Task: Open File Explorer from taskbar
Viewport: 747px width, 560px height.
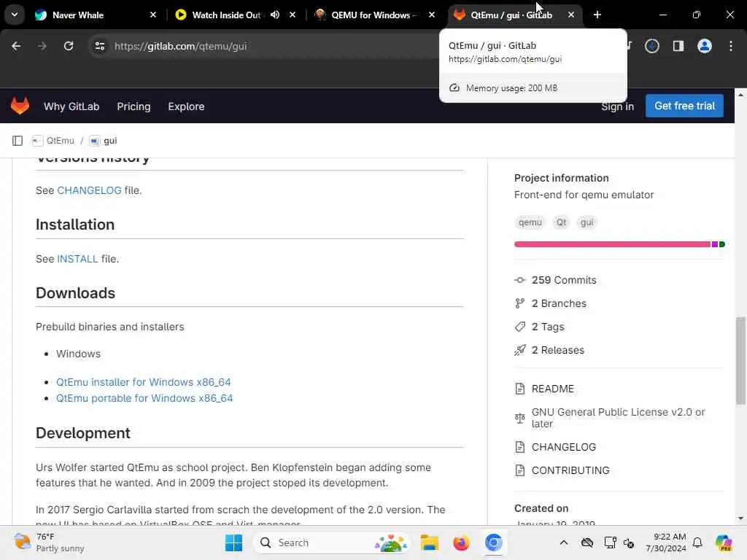Action: click(x=429, y=542)
